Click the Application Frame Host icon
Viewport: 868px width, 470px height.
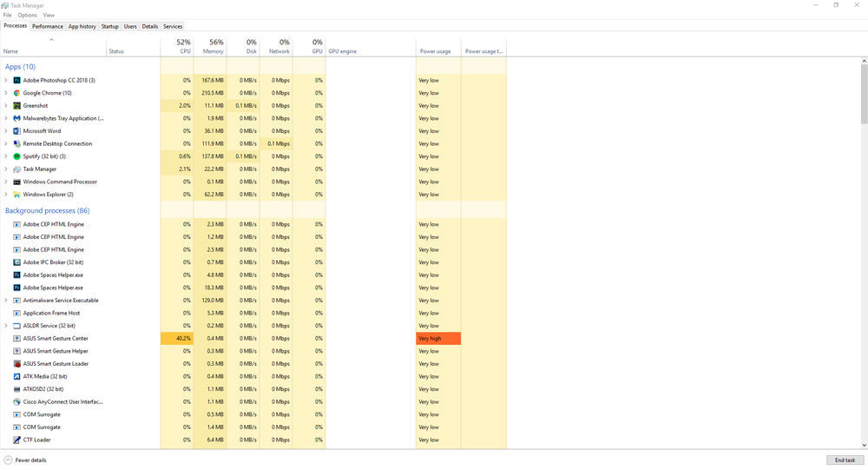pos(16,313)
